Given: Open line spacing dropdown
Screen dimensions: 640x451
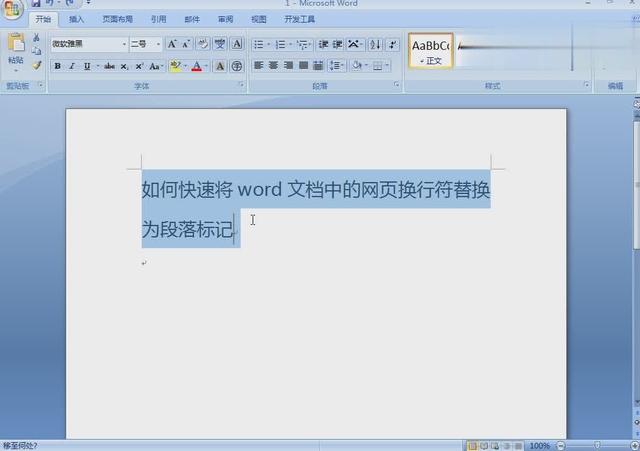Looking at the screenshot, I should [x=337, y=65].
